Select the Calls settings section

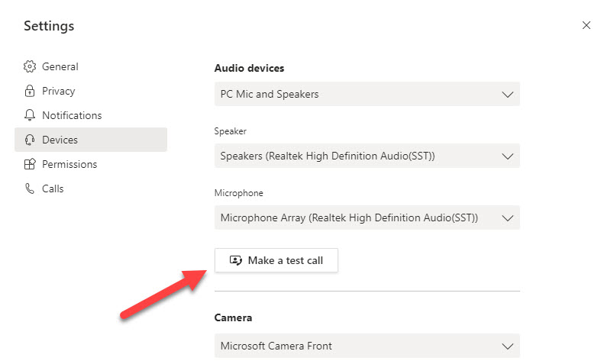point(53,189)
